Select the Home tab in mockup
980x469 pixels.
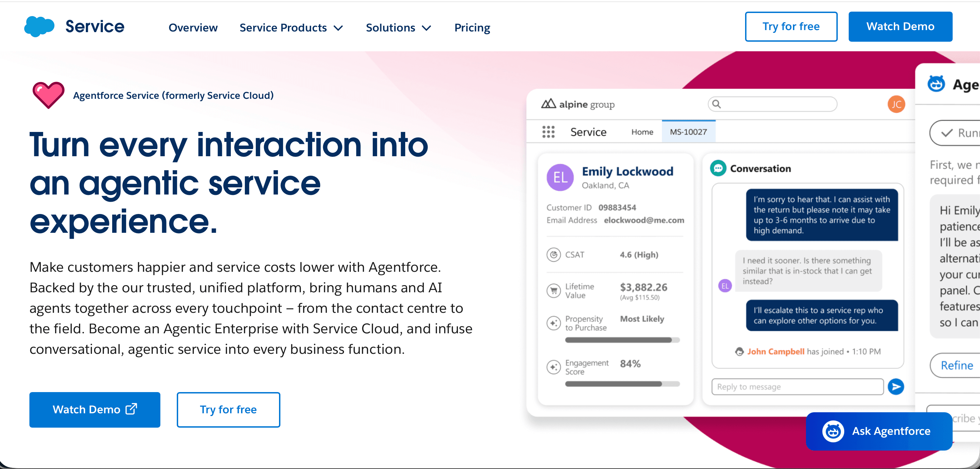(x=642, y=132)
